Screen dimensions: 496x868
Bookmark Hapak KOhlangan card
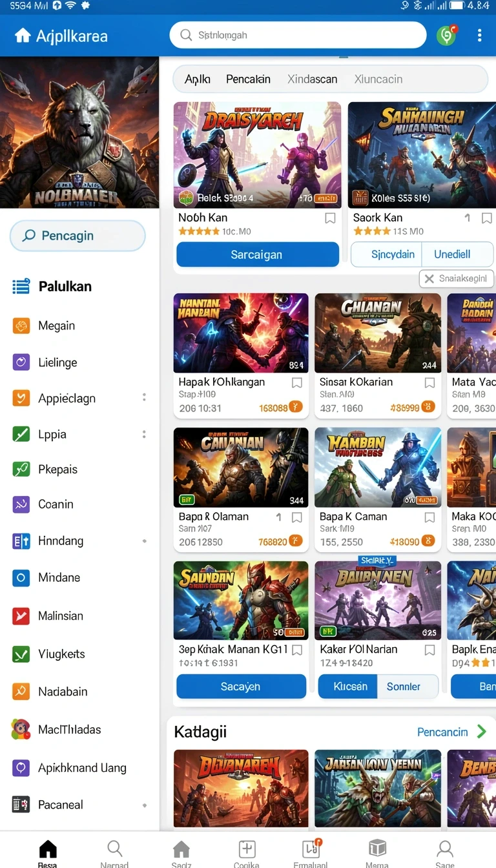tap(297, 382)
